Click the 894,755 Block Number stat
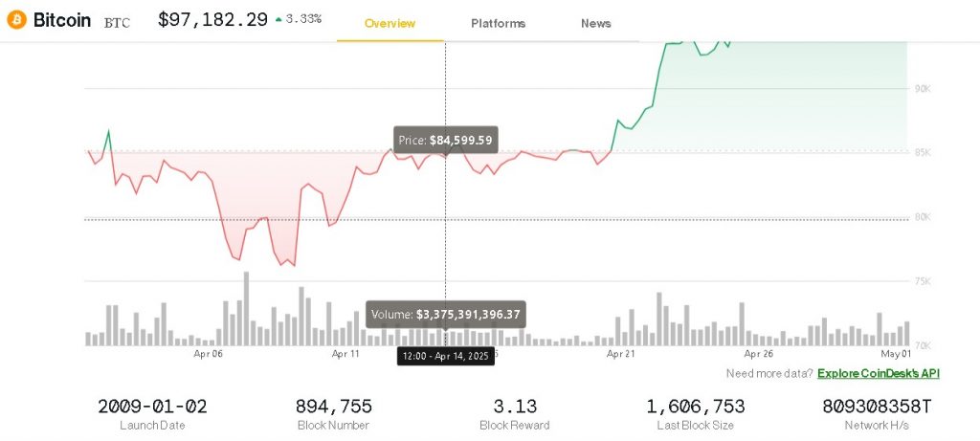Viewport: 980px width, 441px height. coord(333,407)
